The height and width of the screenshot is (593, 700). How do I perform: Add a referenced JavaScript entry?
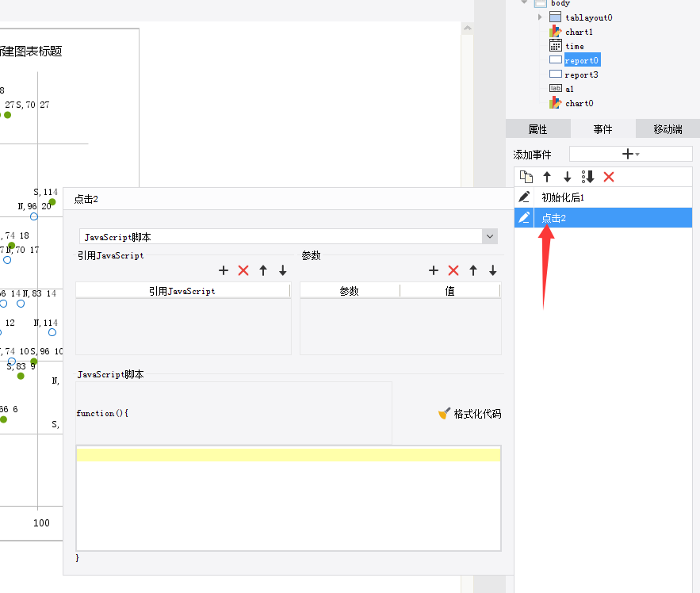pos(224,270)
